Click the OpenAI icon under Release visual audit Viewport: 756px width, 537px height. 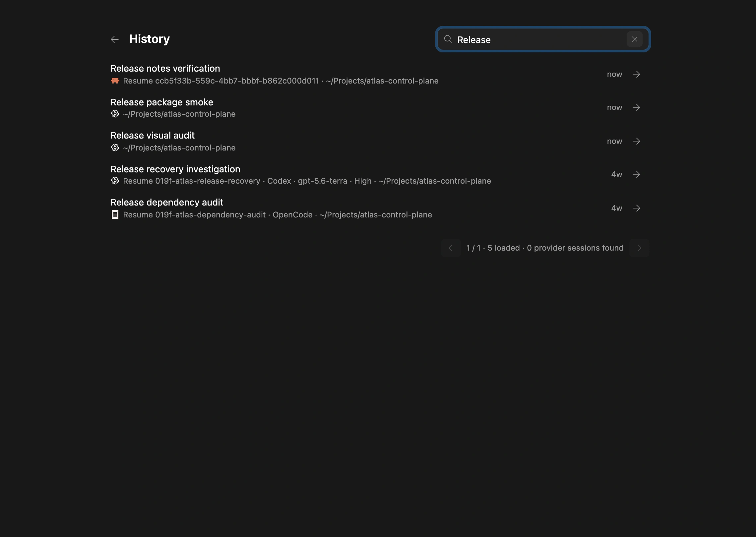point(115,148)
